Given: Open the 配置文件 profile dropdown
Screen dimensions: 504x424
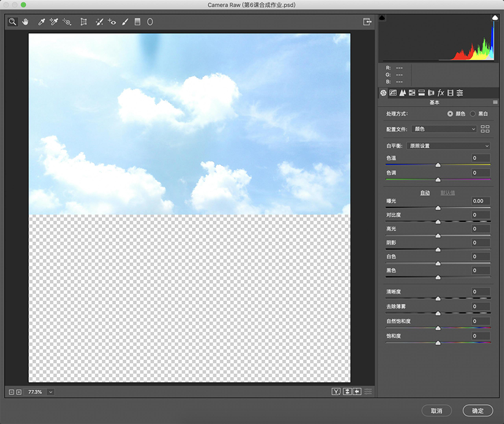Looking at the screenshot, I should click(x=444, y=129).
